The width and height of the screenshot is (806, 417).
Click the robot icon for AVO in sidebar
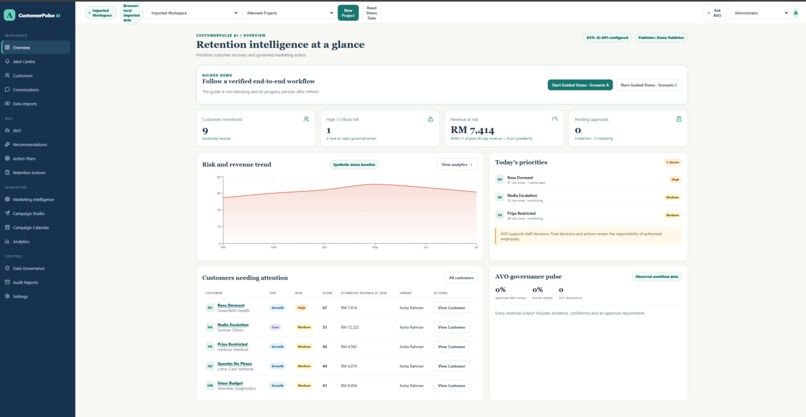pos(7,131)
